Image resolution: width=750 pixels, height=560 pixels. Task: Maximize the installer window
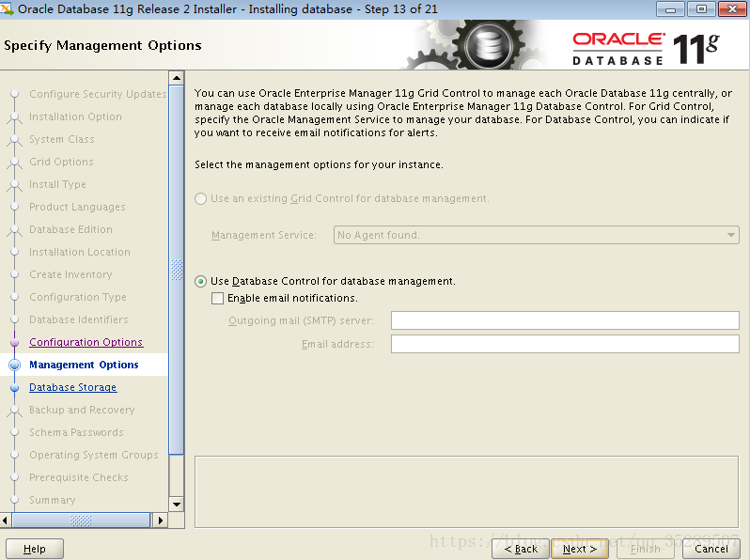pyautogui.click(x=701, y=9)
